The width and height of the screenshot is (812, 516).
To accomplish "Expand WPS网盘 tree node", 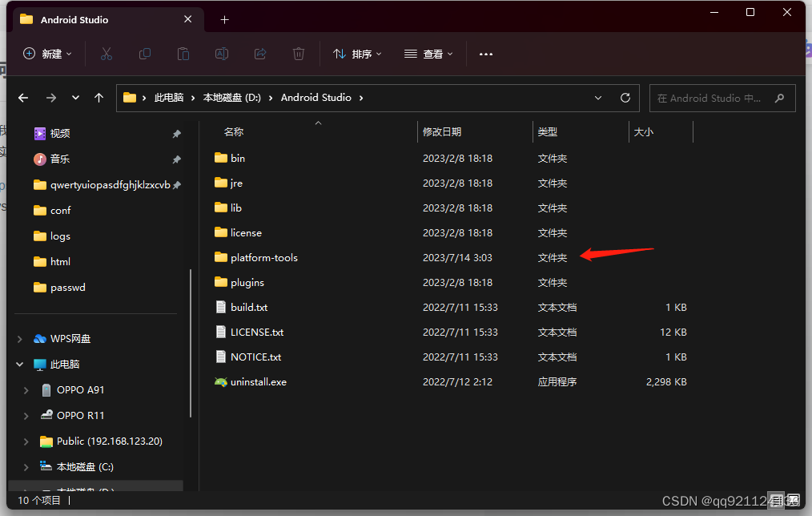I will tap(20, 339).
